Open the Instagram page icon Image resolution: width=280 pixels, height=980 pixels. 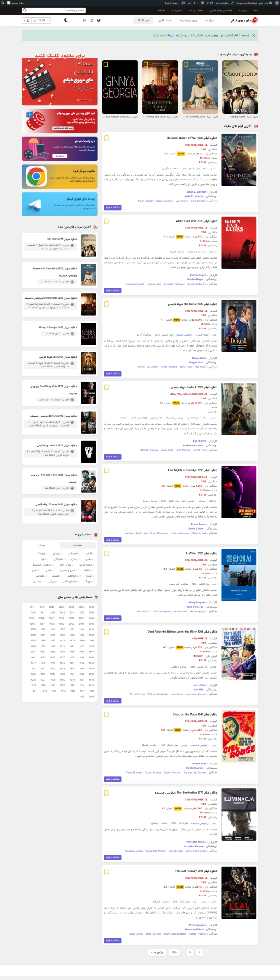[85, 21]
